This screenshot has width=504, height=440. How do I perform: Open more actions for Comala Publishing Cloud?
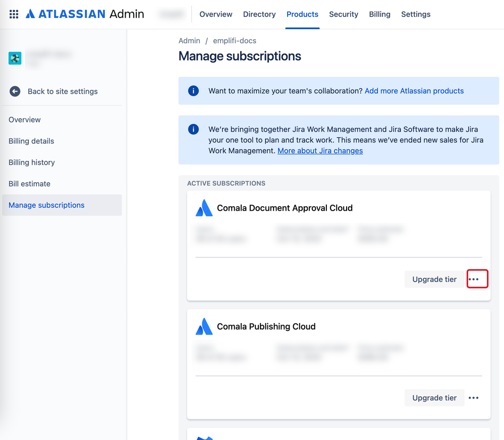click(x=473, y=398)
